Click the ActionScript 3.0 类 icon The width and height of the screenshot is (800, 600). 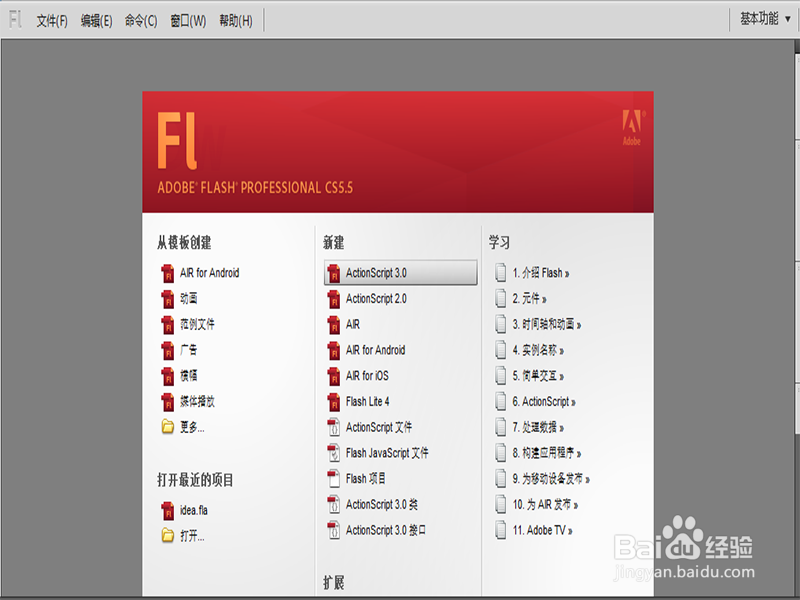(334, 505)
